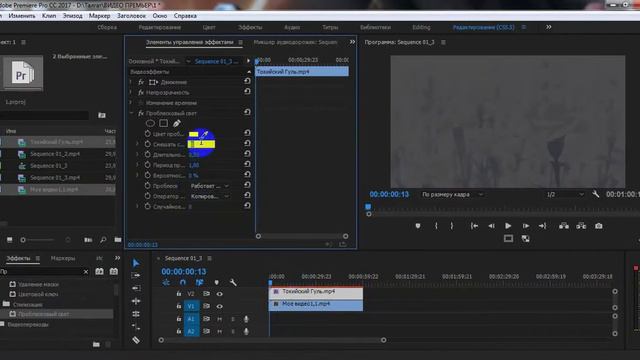Screen dimensions: 640x360
Task: Select the Selection arrow tool
Action: 136,263
